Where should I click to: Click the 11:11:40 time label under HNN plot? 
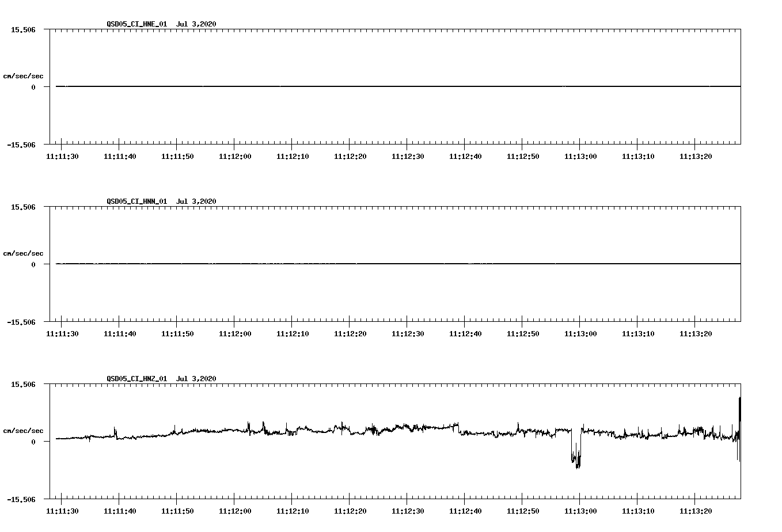pos(120,333)
